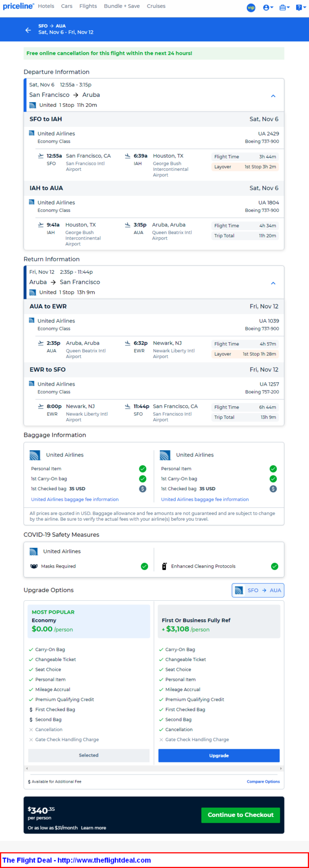Click landing icon next to 11:44p arrival

click(x=128, y=406)
